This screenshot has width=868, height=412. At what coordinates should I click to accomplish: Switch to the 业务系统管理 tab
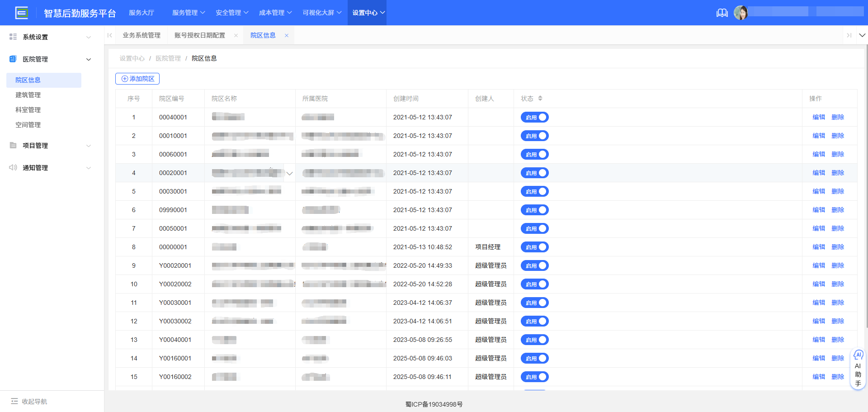pyautogui.click(x=142, y=35)
